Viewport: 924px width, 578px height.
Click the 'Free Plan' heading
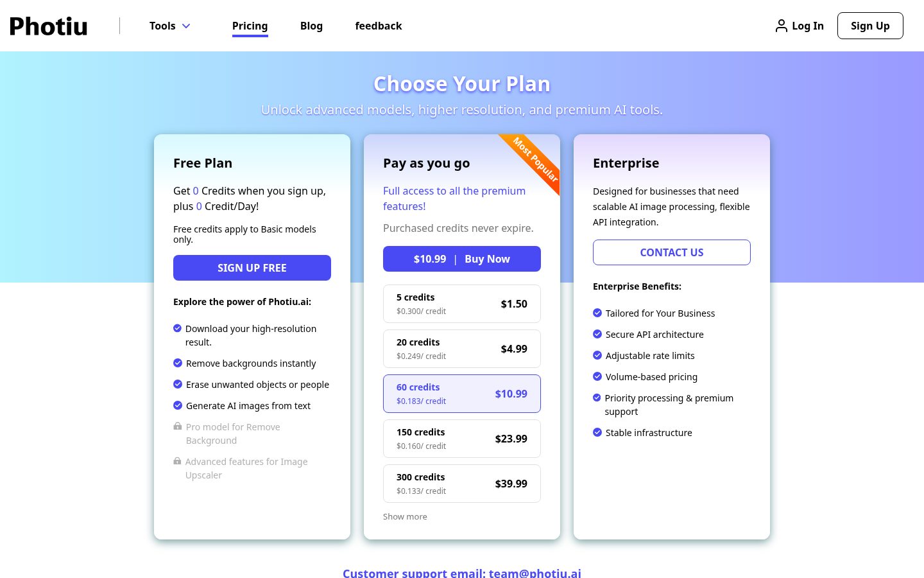tap(203, 163)
